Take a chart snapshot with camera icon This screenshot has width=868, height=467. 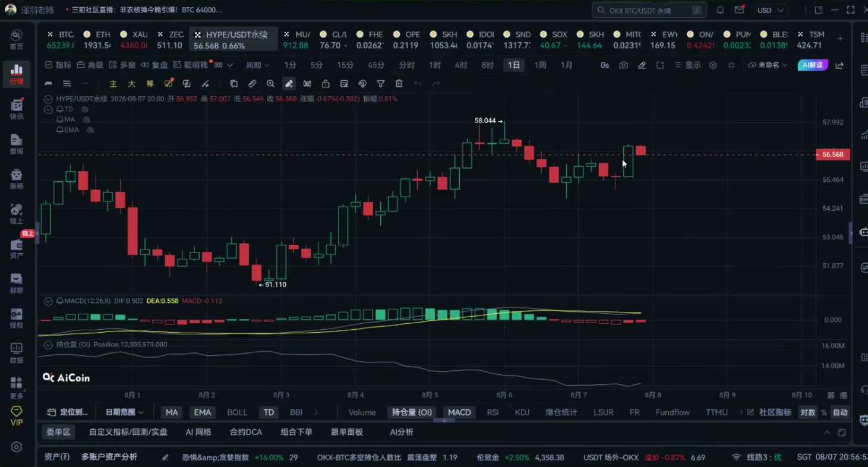pos(623,65)
